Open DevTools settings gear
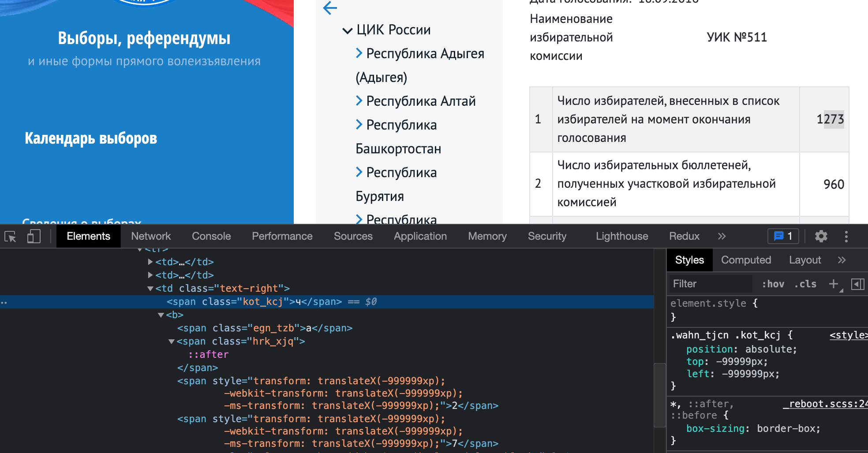The height and width of the screenshot is (453, 868). coord(821,237)
